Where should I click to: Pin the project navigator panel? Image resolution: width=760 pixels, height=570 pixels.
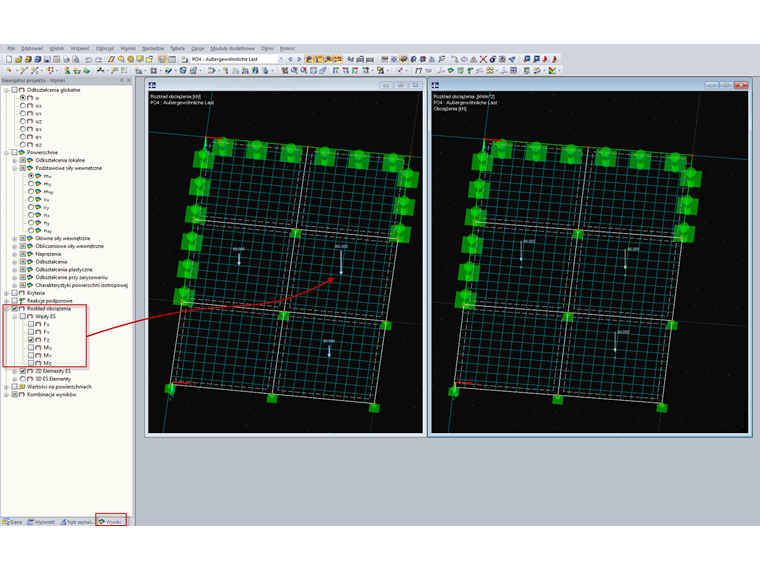tap(121, 80)
